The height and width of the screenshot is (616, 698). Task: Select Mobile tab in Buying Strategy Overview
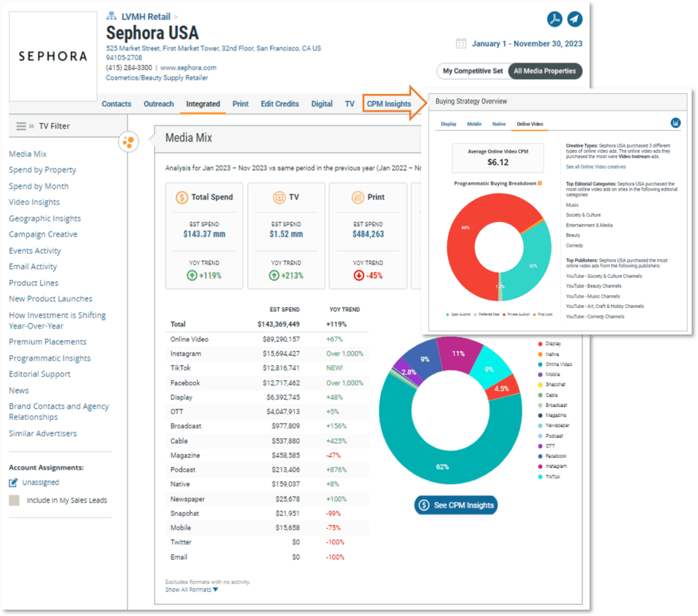pyautogui.click(x=474, y=124)
